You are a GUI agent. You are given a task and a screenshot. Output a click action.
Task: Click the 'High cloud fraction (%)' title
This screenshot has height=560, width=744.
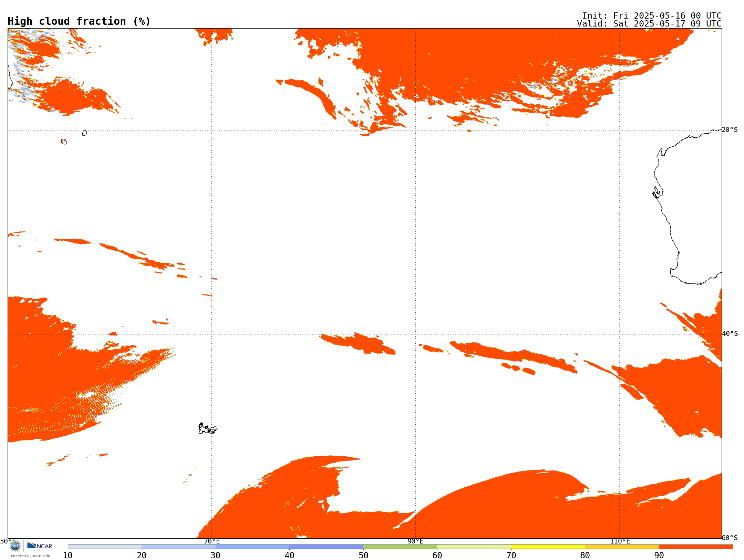tap(79, 21)
